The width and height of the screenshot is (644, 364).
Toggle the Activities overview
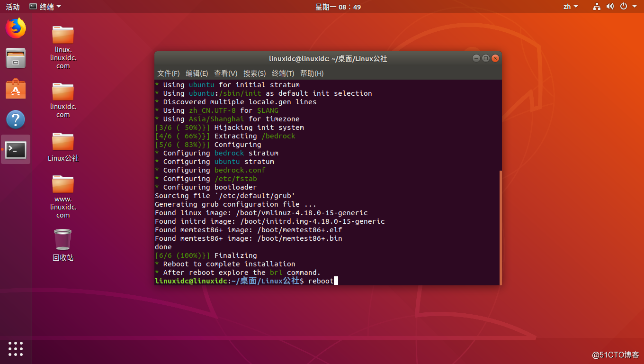point(12,6)
